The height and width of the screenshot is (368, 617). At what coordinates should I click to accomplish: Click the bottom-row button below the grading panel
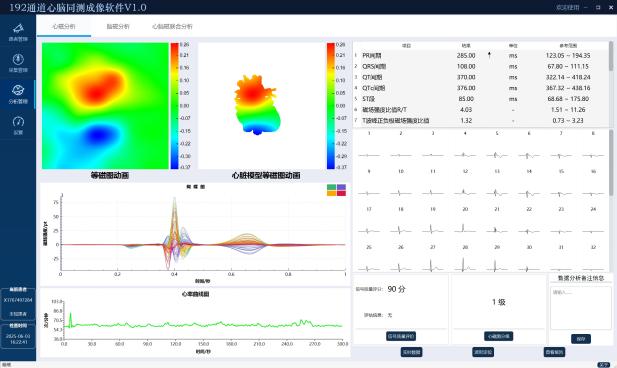tap(483, 352)
